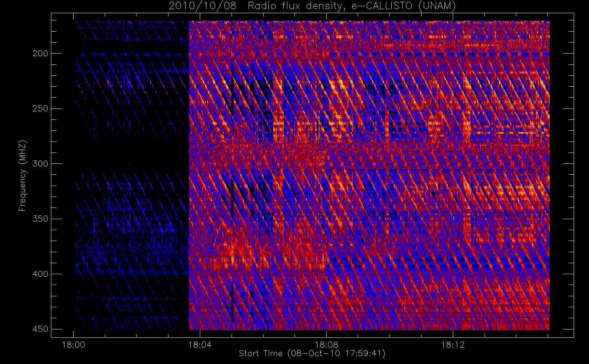589x364 pixels.
Task: Click the "Start Time (08-Oct-10 17:59:41)" x-axis label
Action: (x=312, y=353)
